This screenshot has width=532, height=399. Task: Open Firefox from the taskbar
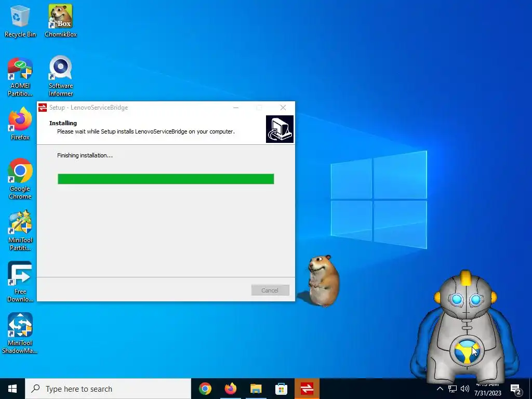231,389
